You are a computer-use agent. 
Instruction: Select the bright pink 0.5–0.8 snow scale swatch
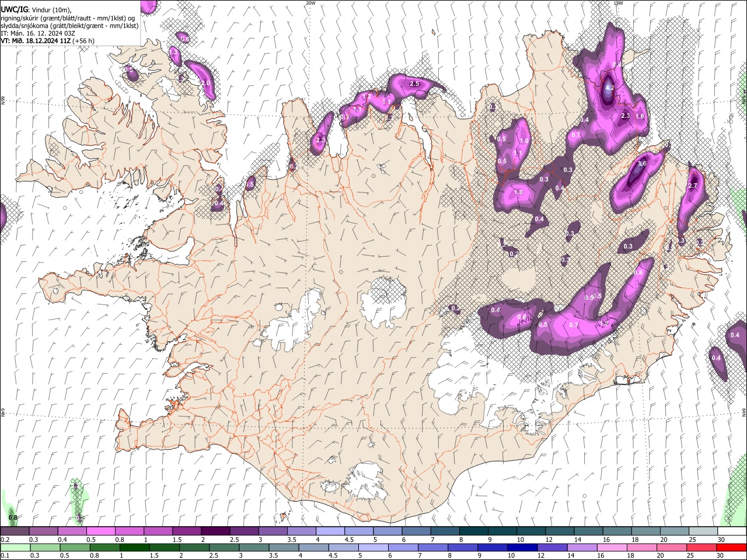click(x=100, y=531)
